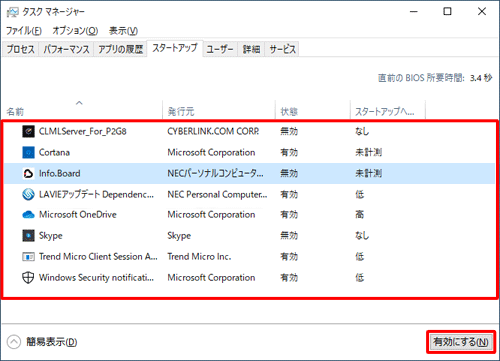Select the Cortana entry name
This screenshot has height=361, width=500.
point(54,152)
